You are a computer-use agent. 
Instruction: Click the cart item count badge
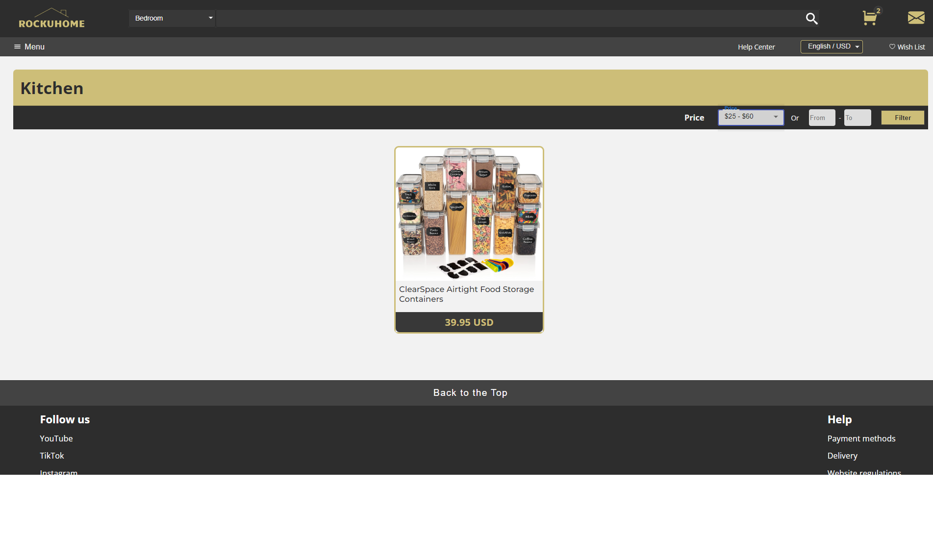(x=879, y=10)
